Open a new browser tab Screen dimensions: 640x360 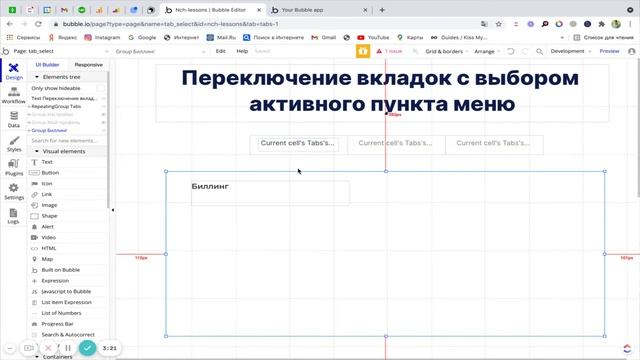(382, 10)
